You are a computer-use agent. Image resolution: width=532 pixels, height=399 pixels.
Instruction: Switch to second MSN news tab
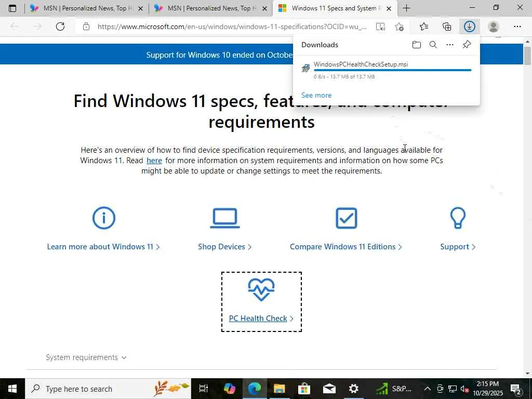coord(210,8)
